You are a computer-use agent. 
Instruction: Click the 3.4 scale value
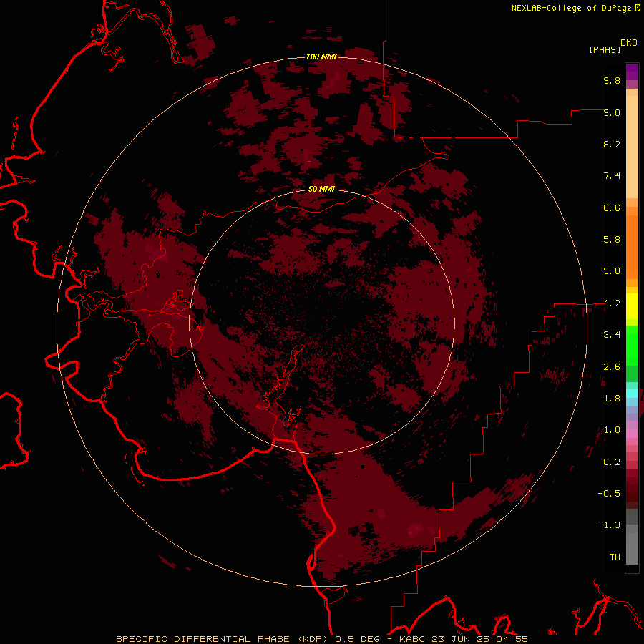coord(612,335)
